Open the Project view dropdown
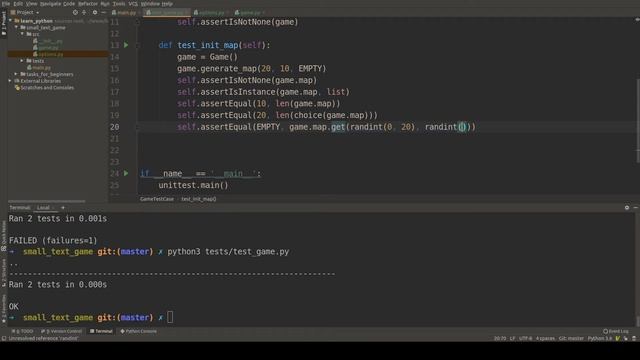Screen dimensions: 640x360 pos(25,13)
